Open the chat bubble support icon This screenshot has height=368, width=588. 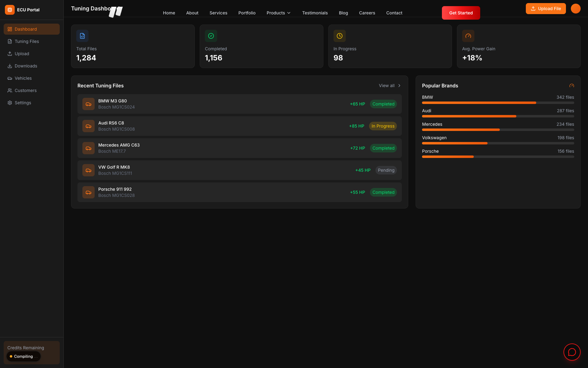572,352
